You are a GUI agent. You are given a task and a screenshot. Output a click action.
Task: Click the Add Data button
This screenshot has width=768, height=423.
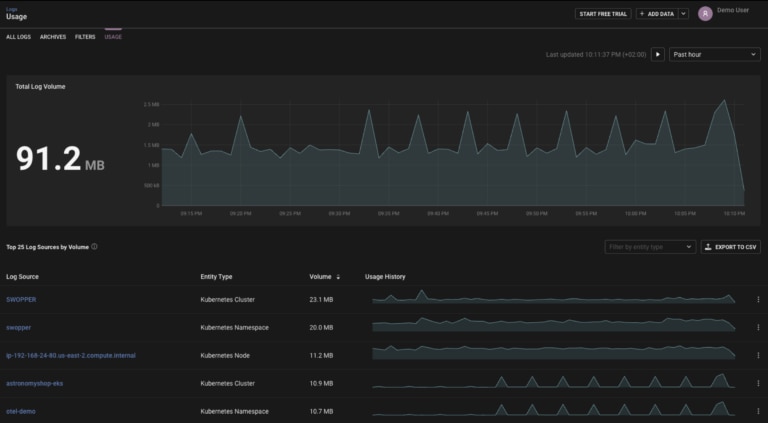pyautogui.click(x=657, y=14)
